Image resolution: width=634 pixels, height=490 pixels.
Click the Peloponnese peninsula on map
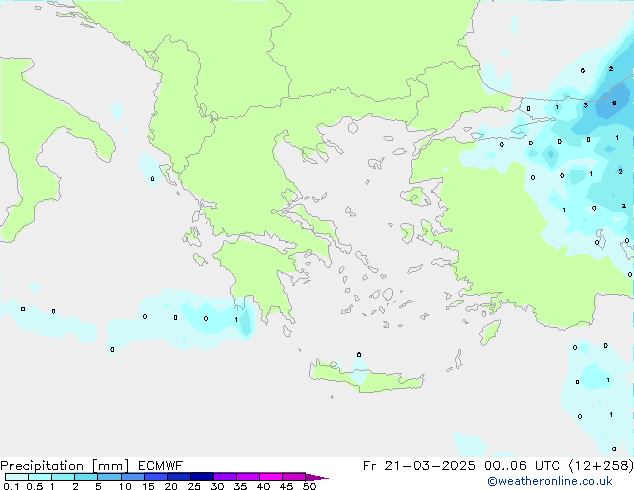(x=259, y=277)
